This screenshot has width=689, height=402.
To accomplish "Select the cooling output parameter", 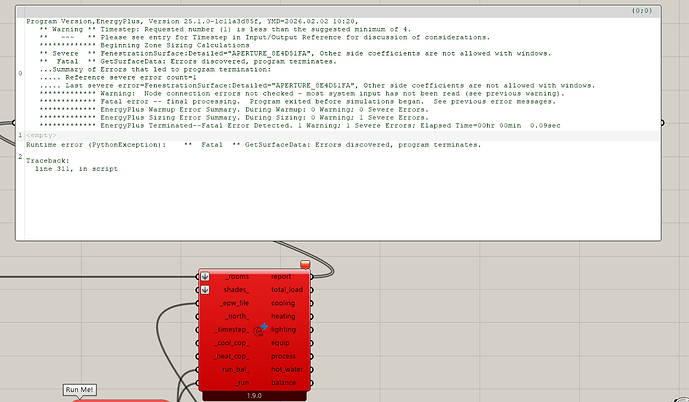I will (x=283, y=303).
